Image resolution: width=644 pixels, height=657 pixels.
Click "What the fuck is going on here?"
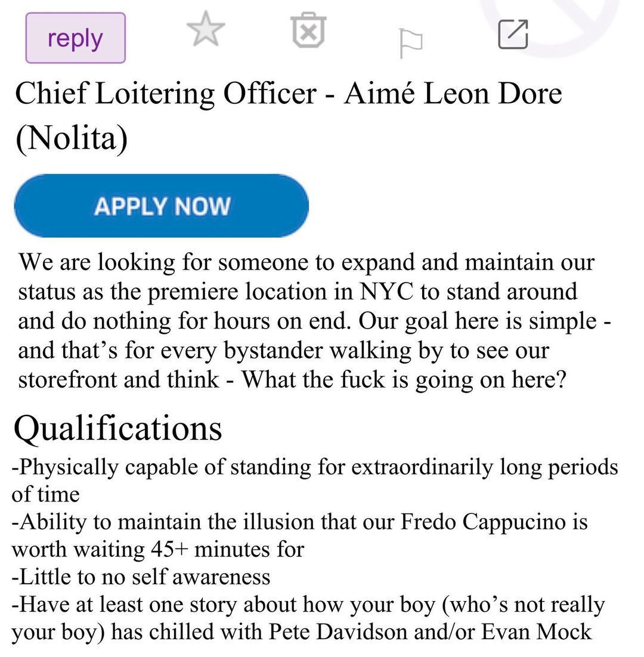[x=403, y=379]
